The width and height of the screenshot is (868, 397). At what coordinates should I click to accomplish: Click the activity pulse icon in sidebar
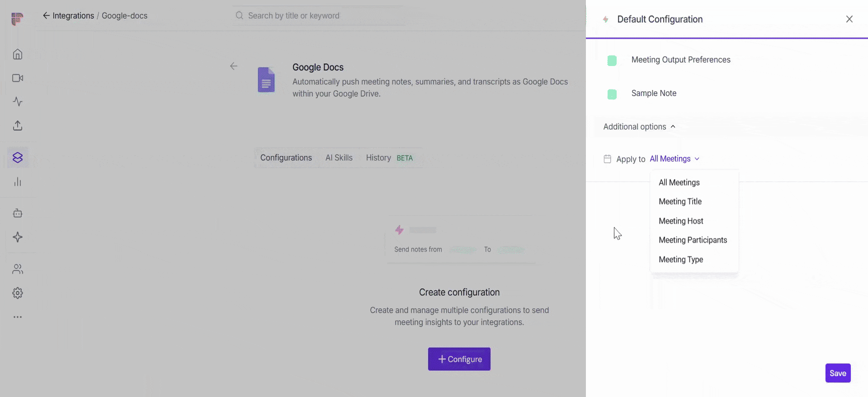coord(18,102)
